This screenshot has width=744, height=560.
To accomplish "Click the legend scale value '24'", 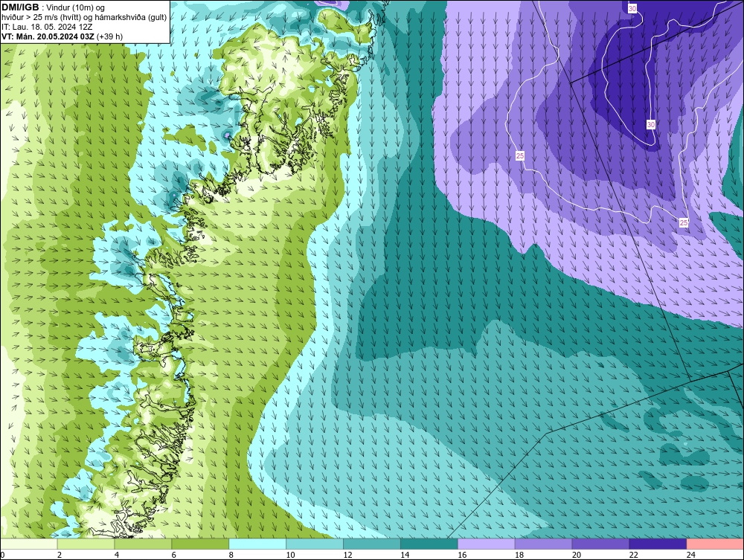I will tap(691, 555).
